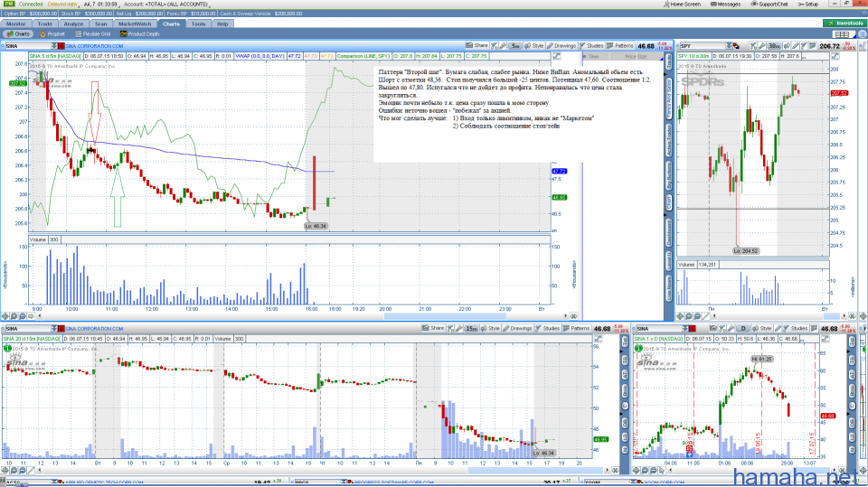Open the Prophet sub-tab
The width and height of the screenshot is (868, 487).
pos(52,33)
